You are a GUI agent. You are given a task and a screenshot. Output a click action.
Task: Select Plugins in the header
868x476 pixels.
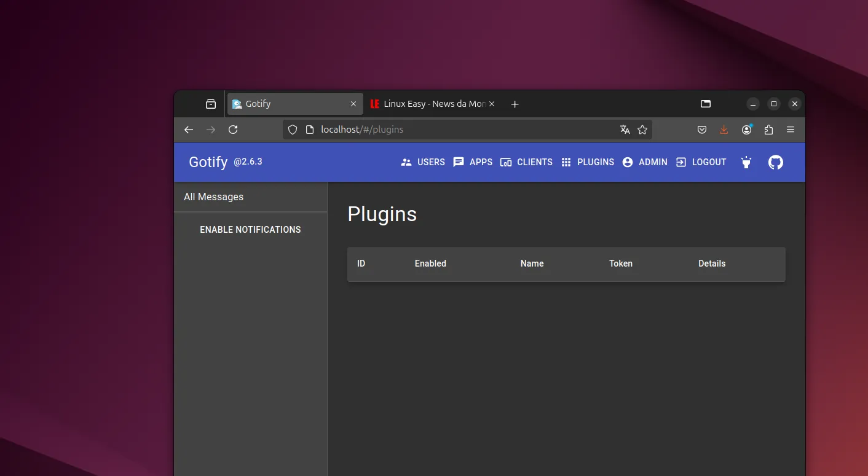[x=588, y=162]
